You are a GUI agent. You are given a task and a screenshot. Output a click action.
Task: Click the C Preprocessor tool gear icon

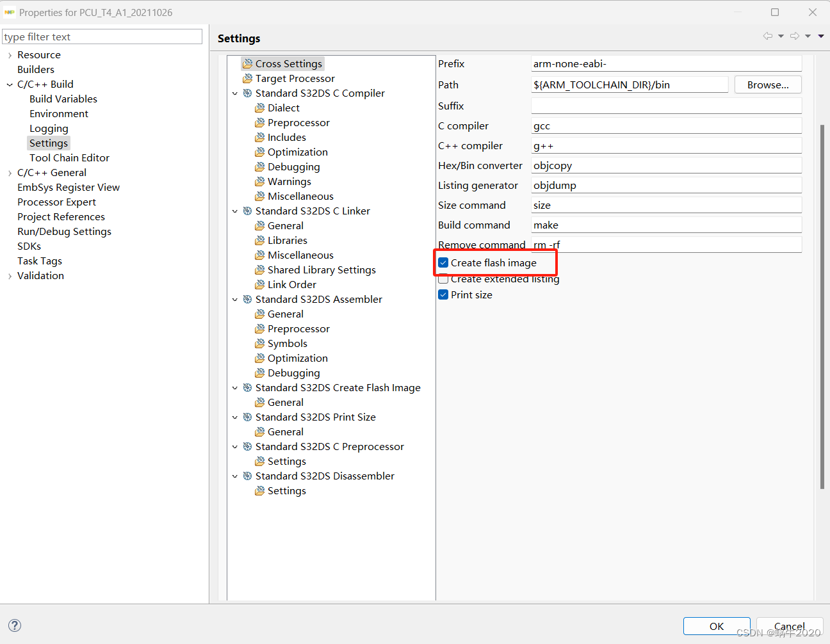point(247,446)
